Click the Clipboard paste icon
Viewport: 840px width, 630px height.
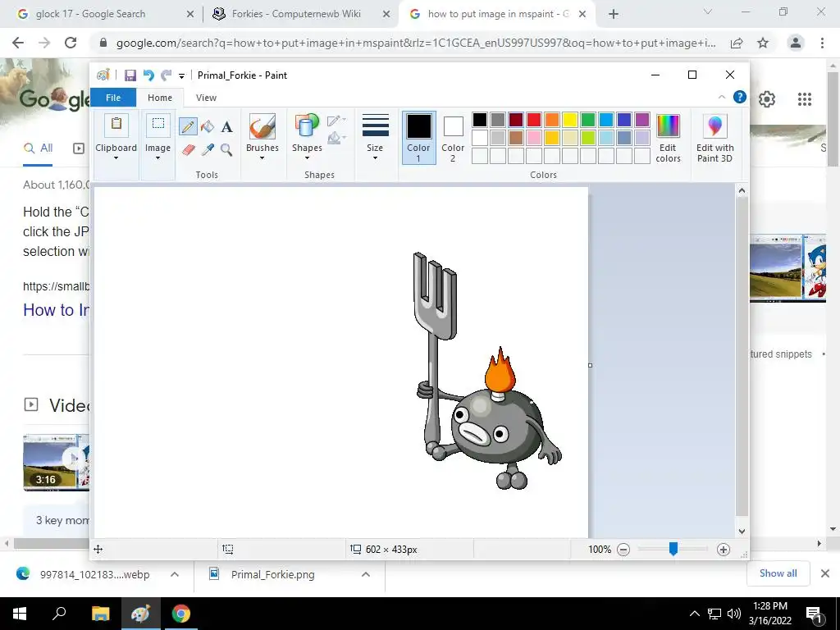point(116,125)
